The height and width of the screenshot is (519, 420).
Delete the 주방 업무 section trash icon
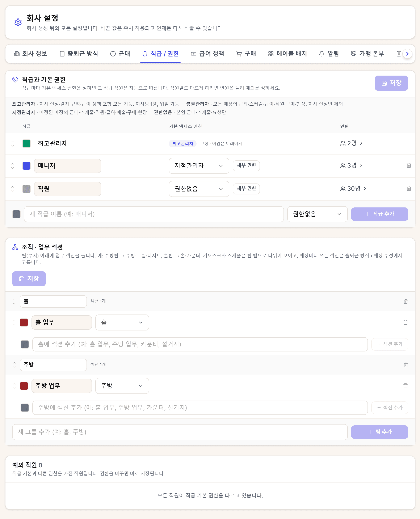[406, 385]
